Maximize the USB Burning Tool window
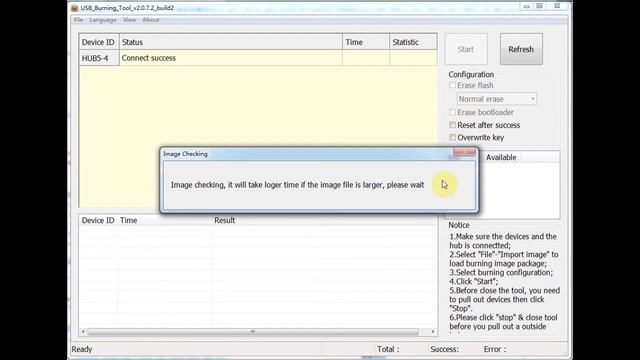The height and width of the screenshot is (360, 640). click(x=540, y=6)
